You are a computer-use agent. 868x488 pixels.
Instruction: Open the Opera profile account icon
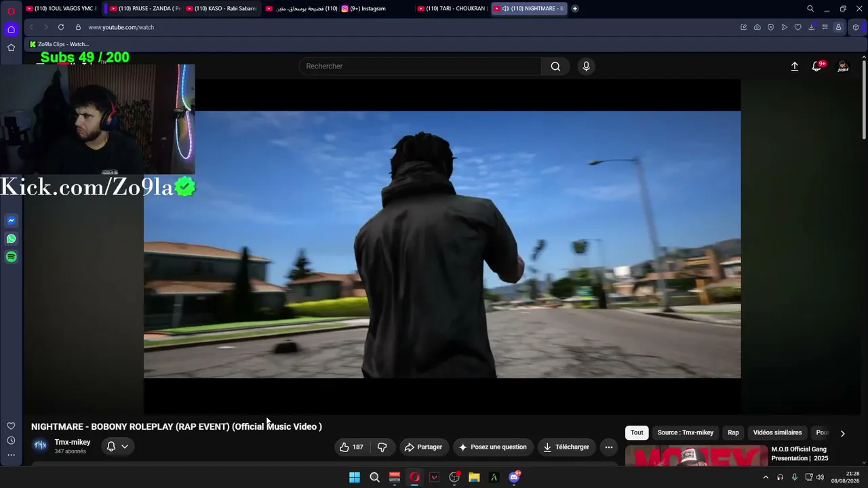(x=838, y=27)
